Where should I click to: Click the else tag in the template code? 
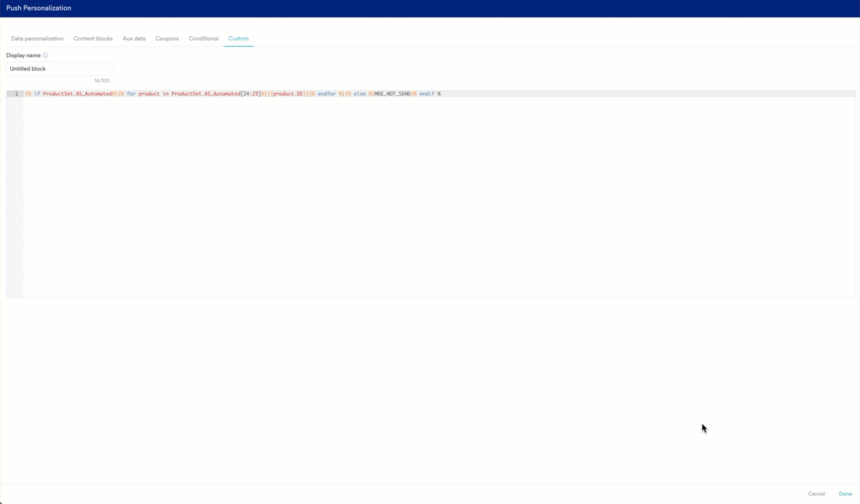[359, 93]
